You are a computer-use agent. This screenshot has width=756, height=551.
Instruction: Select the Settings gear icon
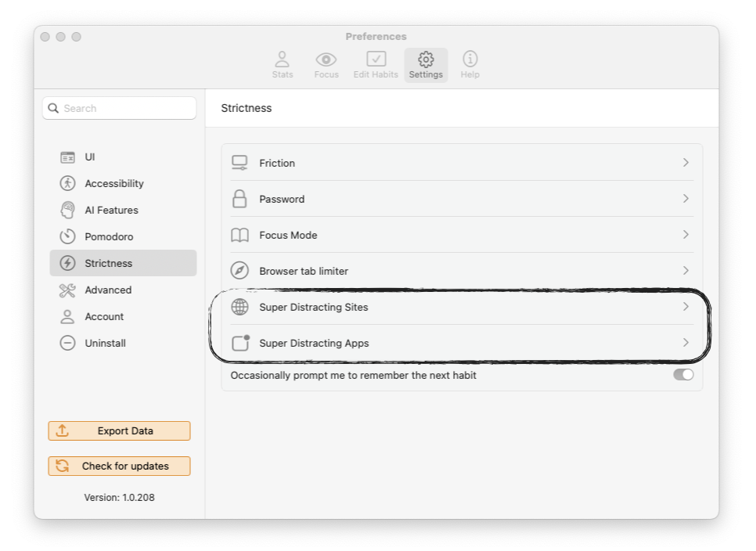[x=426, y=59]
